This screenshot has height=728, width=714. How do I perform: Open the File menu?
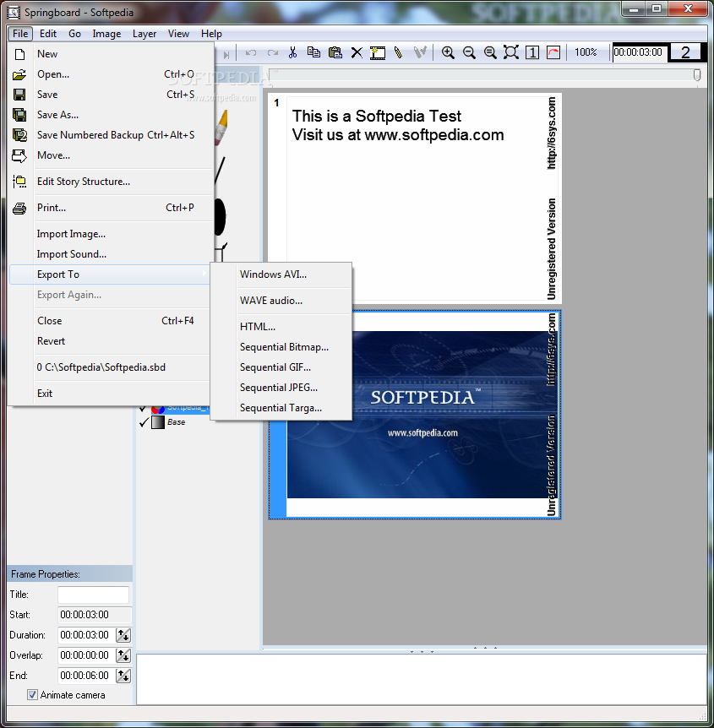point(20,34)
